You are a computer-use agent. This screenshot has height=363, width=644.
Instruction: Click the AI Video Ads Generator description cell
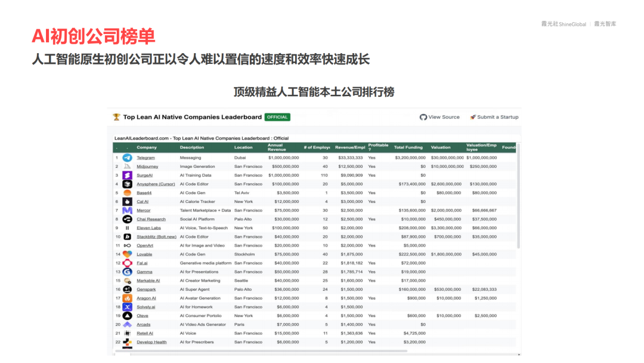pyautogui.click(x=203, y=324)
